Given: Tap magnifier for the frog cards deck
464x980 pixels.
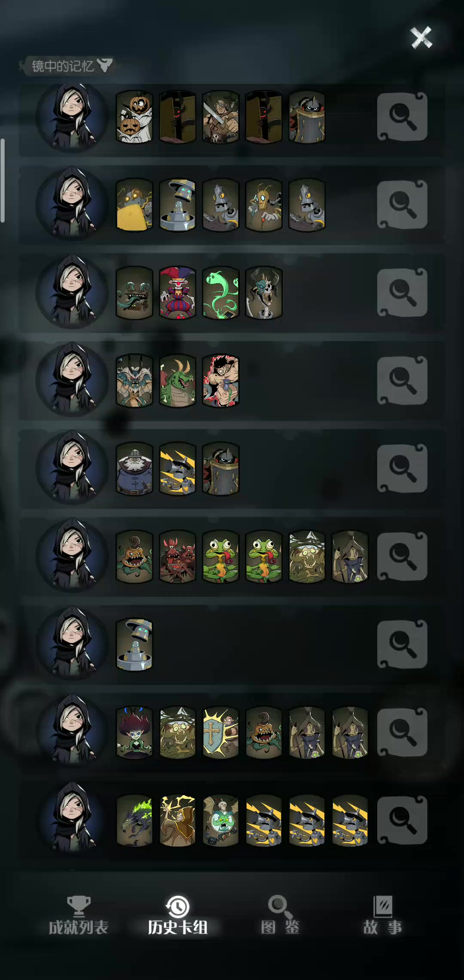Looking at the screenshot, I should (402, 556).
